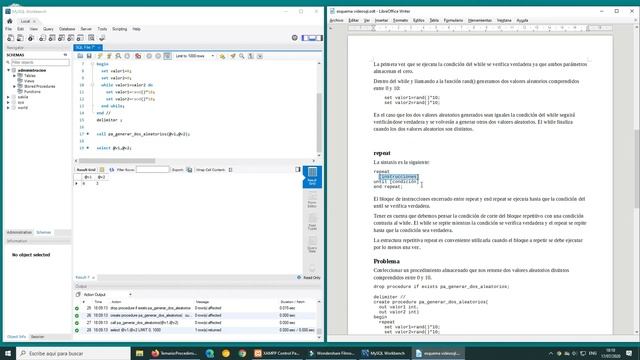Open the Firefox window from the taskbar
The image size is (640, 360).
[174, 353]
